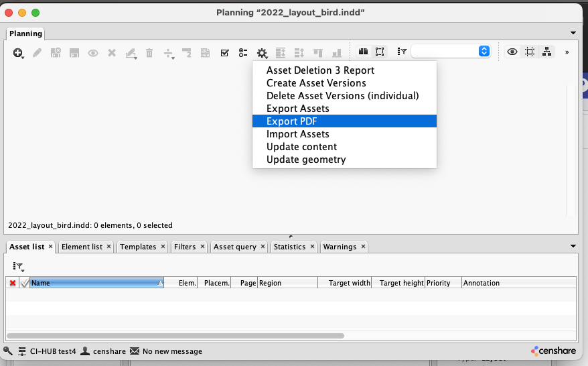
Task: Toggle the eye visibility button in toolbar
Action: pyautogui.click(x=512, y=52)
